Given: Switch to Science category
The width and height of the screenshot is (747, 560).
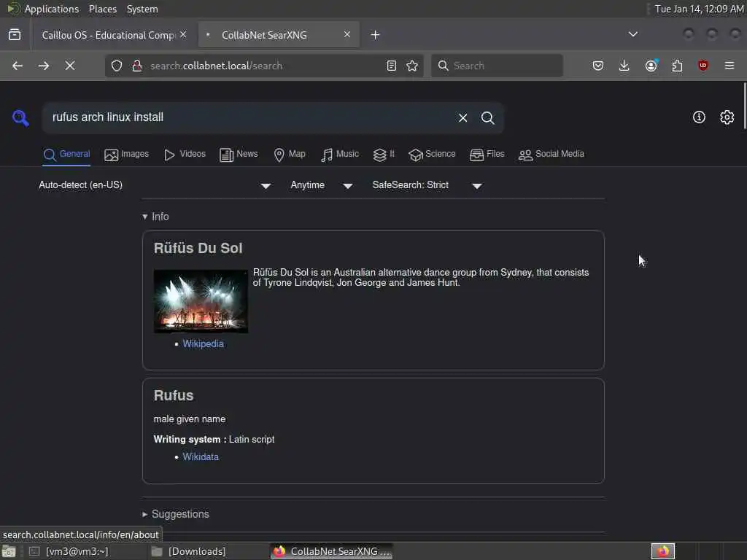Looking at the screenshot, I should (432, 155).
